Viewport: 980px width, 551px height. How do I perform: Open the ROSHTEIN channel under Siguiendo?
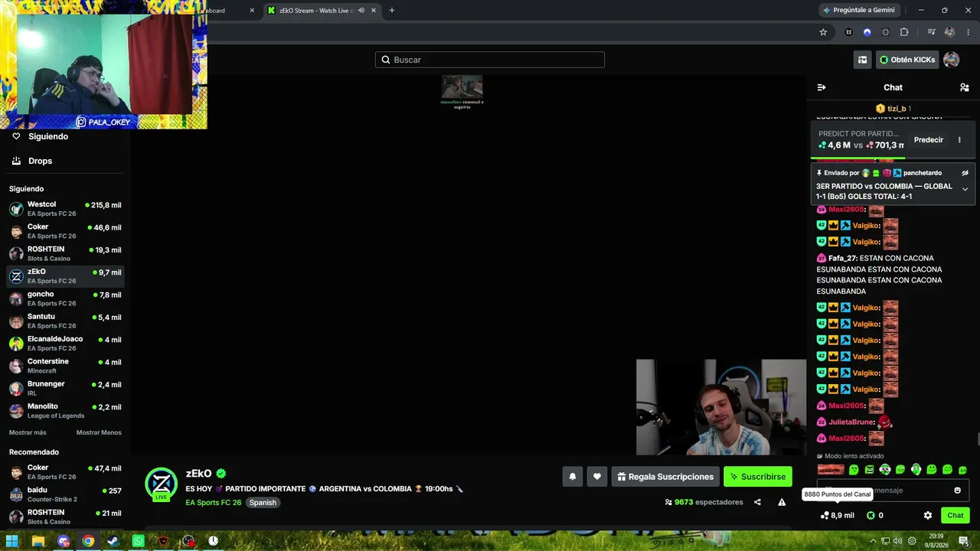tap(65, 253)
